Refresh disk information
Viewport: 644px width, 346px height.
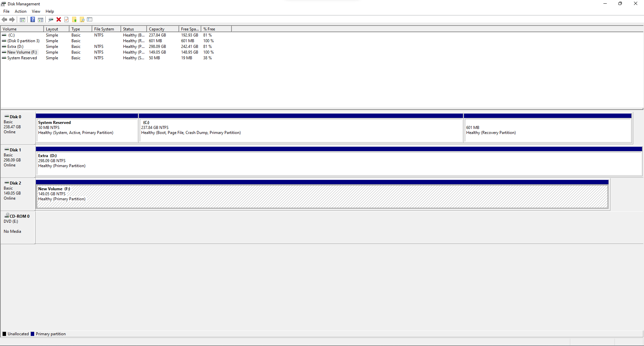51,19
